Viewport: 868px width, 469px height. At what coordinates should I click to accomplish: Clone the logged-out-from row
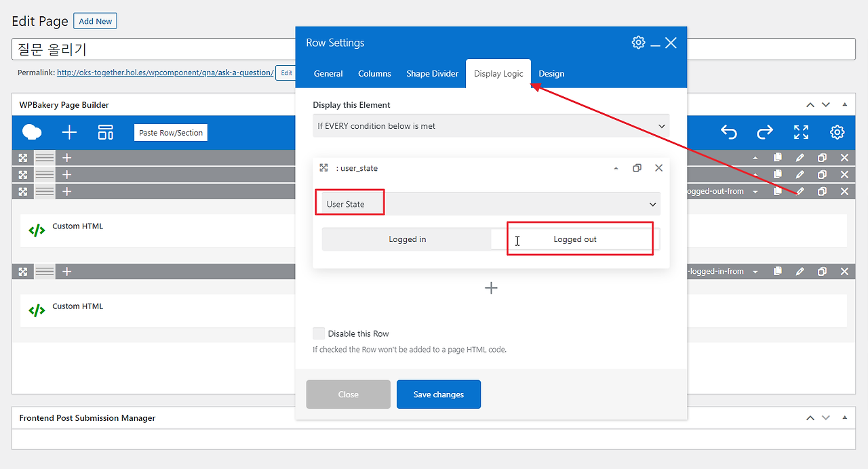(x=822, y=191)
